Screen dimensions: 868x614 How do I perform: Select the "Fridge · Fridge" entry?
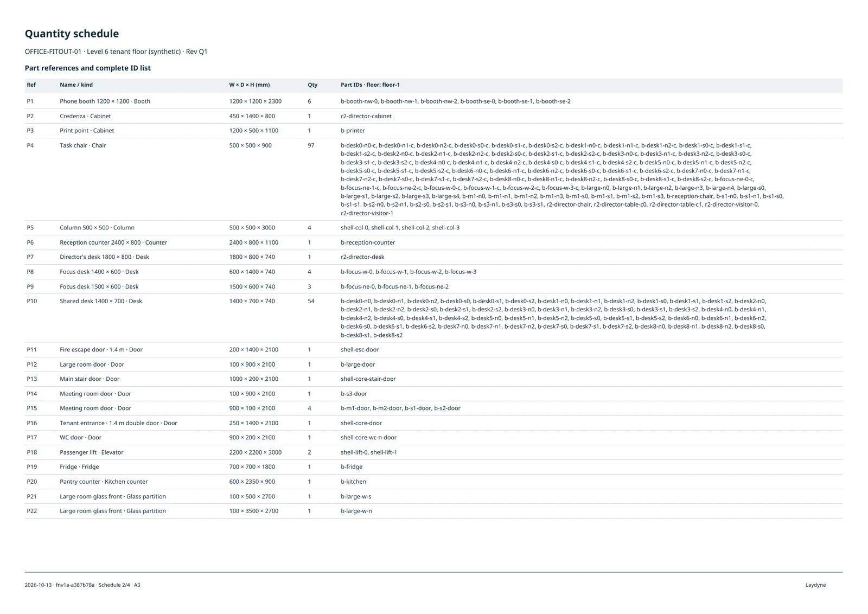point(79,467)
